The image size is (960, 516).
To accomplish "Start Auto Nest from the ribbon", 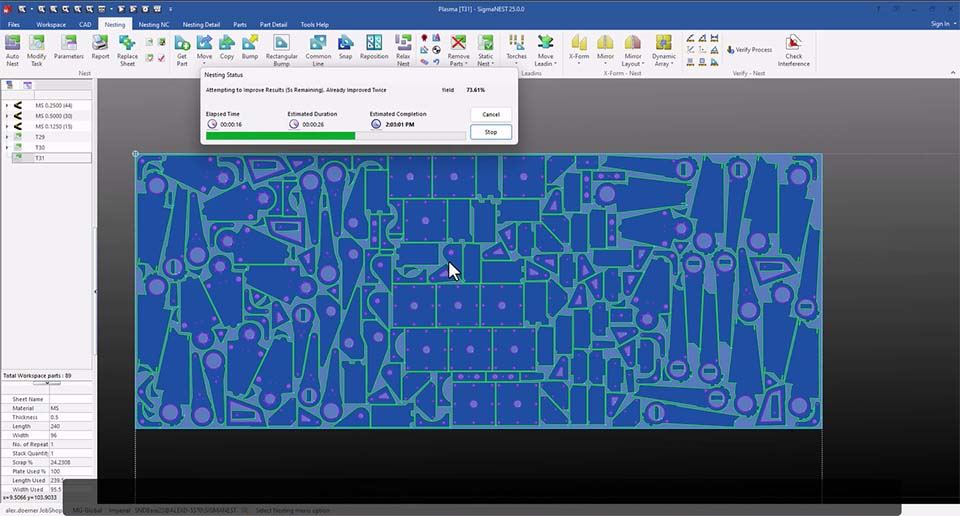I will pos(12,50).
